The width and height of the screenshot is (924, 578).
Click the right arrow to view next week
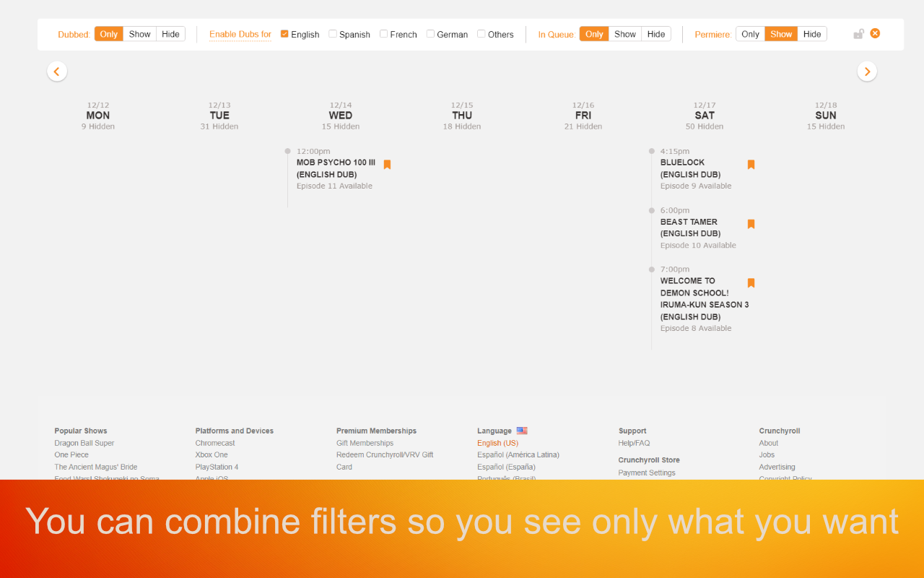[x=867, y=71]
